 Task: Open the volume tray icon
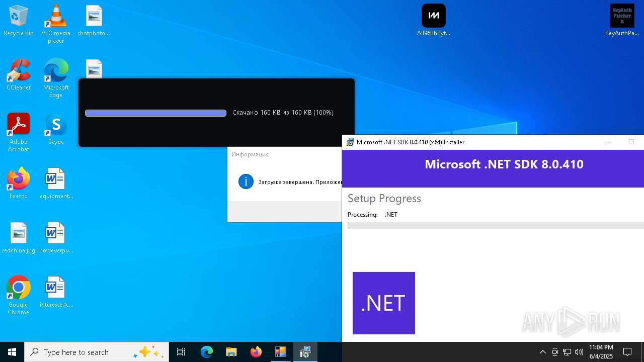[579, 352]
